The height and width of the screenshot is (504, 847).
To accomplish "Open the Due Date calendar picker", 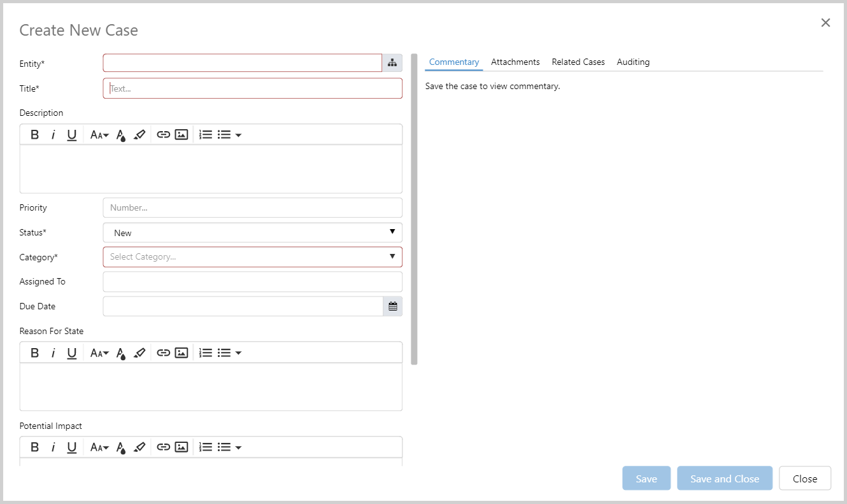I will click(x=393, y=306).
